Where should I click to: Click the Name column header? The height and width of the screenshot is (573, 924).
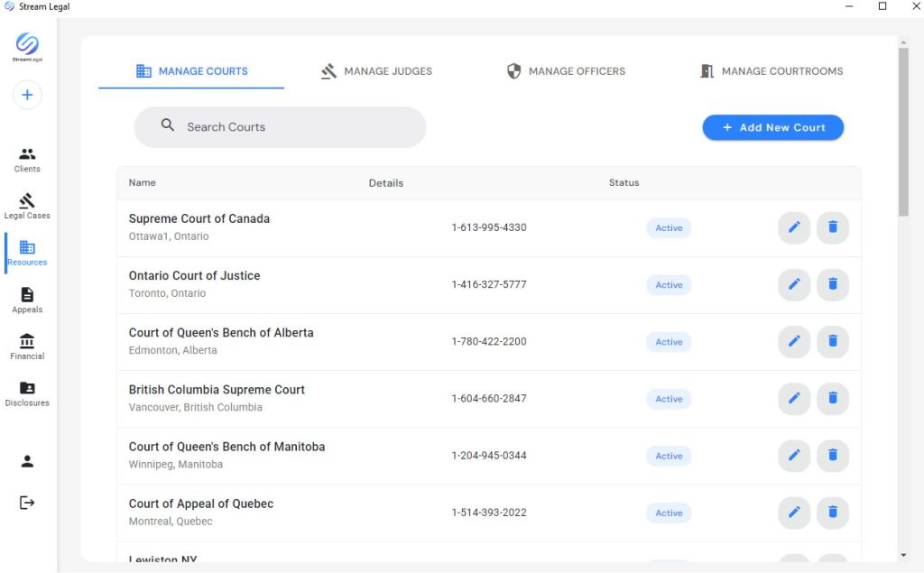click(x=143, y=183)
